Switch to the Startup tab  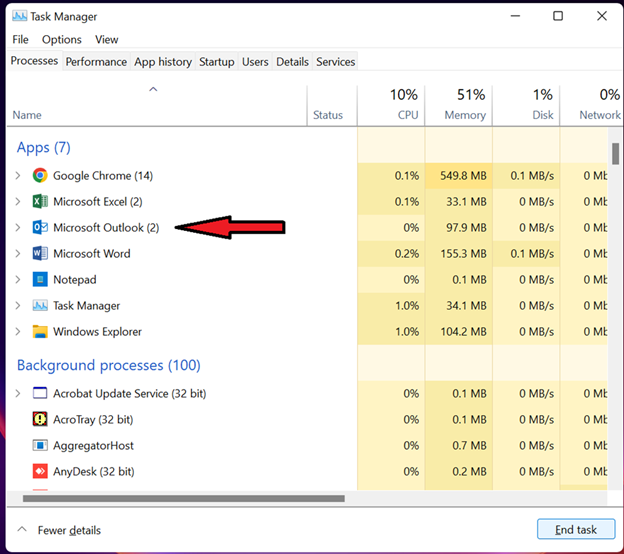[216, 62]
